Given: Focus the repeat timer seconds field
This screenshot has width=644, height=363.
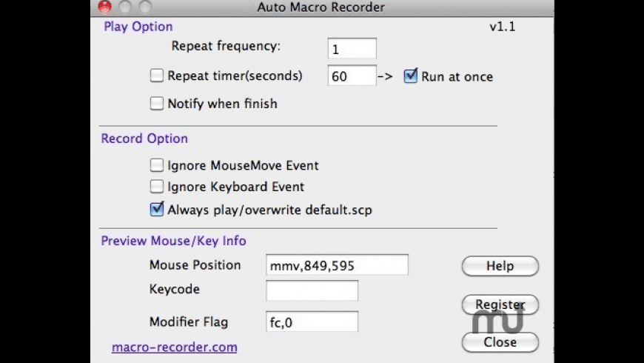Looking at the screenshot, I should (352, 76).
